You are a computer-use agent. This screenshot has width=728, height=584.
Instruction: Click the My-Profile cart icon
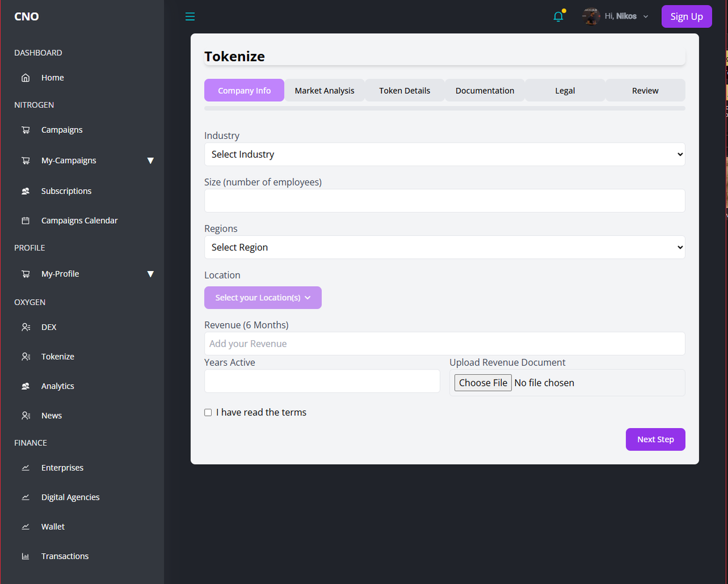click(x=25, y=274)
